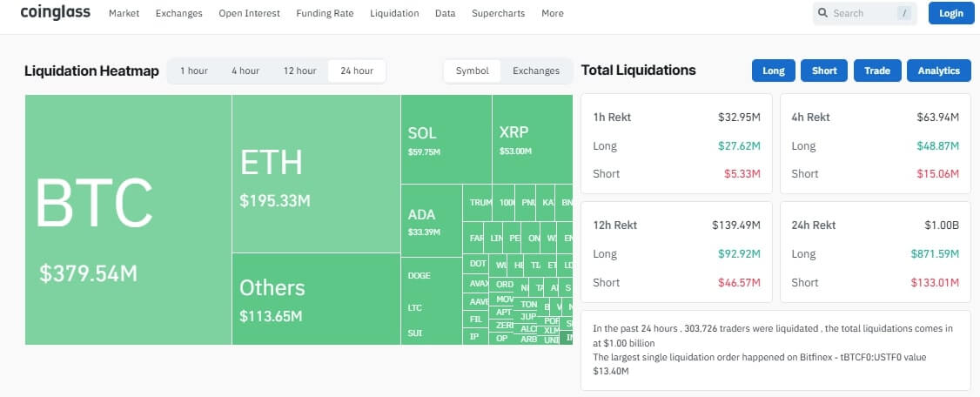Click the slash shortcut badge in search
The height and width of the screenshot is (397, 980).
[905, 13]
